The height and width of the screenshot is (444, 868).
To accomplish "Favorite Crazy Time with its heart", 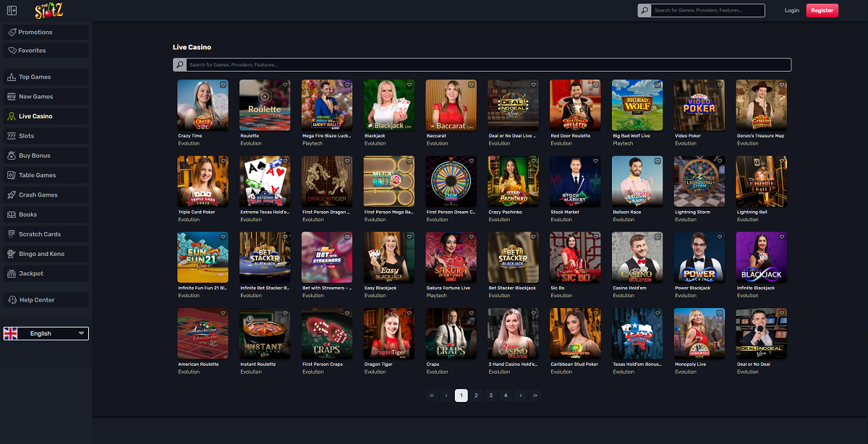I will [x=224, y=85].
